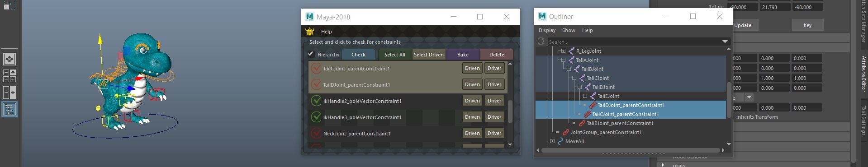This screenshot has height=167, width=868.
Task: Click the crown logo icon beside Help
Action: (310, 31)
